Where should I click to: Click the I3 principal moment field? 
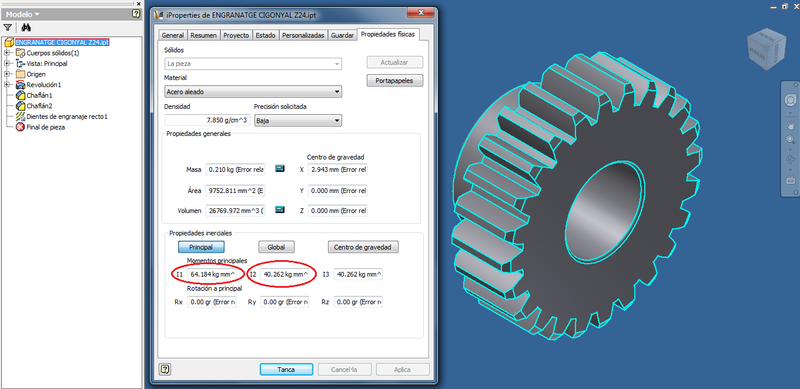pyautogui.click(x=358, y=275)
